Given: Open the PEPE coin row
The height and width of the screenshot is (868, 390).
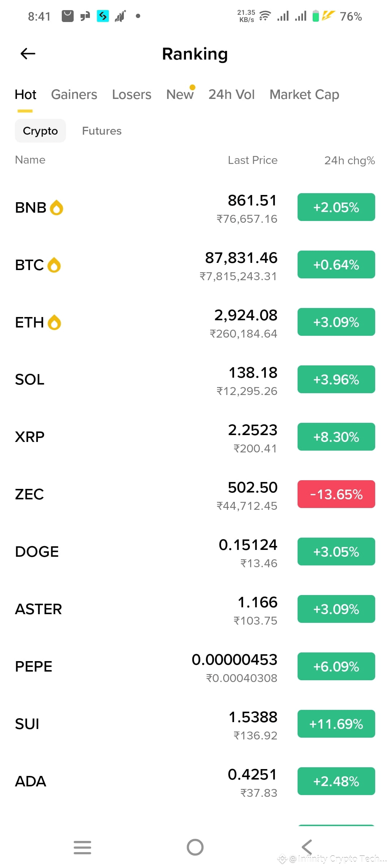Looking at the screenshot, I should pyautogui.click(x=195, y=667).
